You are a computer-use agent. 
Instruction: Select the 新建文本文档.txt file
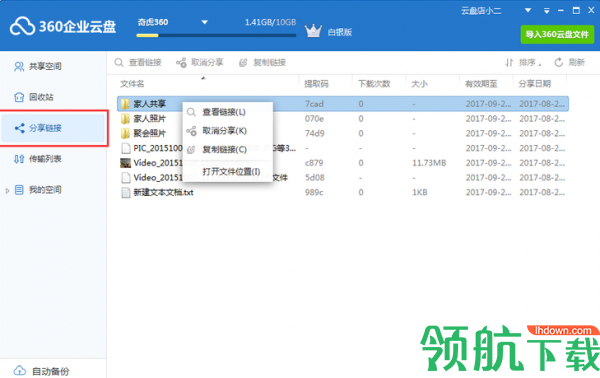pyautogui.click(x=163, y=192)
